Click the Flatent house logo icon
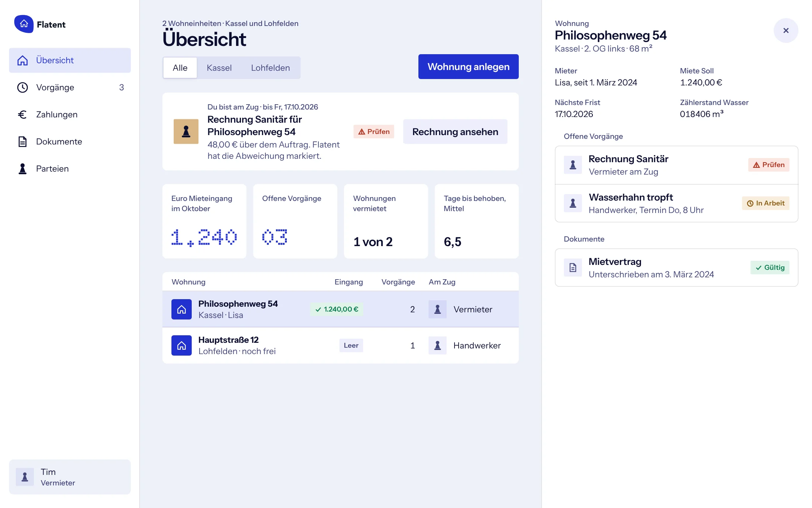812x508 pixels. click(x=24, y=24)
